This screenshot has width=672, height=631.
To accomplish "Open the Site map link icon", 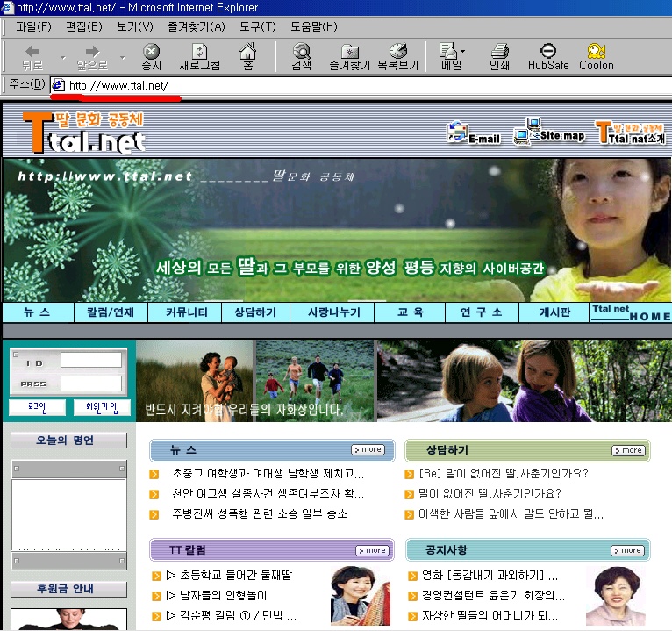I will coord(549,132).
